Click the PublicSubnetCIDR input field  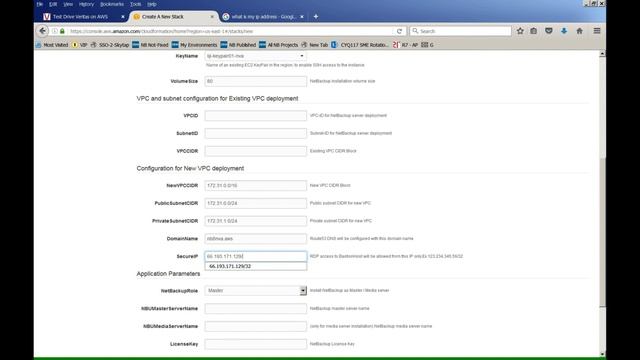(x=256, y=203)
